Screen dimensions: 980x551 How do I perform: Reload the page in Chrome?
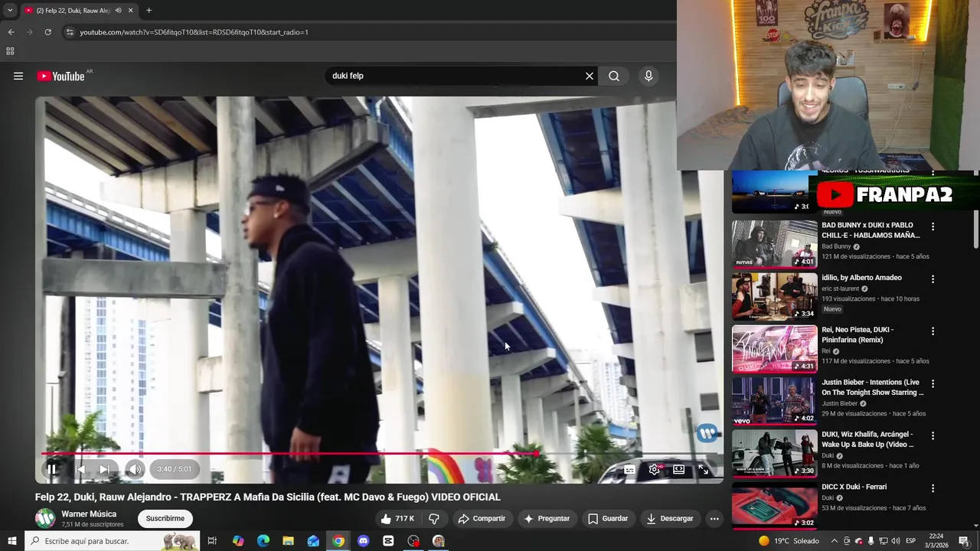point(47,32)
